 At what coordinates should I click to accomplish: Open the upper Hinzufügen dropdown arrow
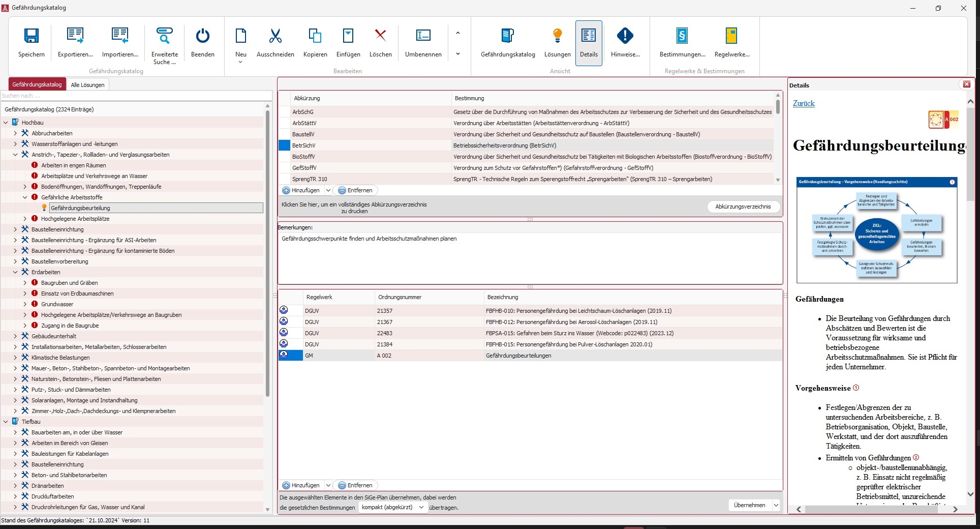point(328,190)
